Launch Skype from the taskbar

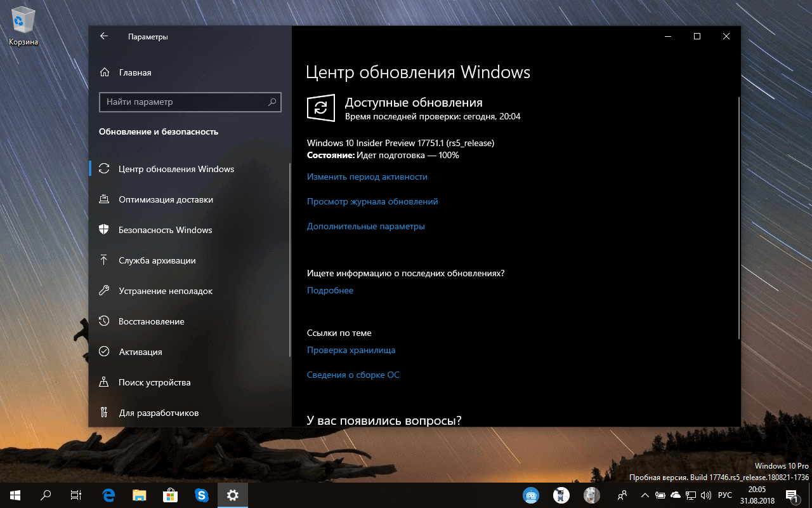(x=202, y=495)
